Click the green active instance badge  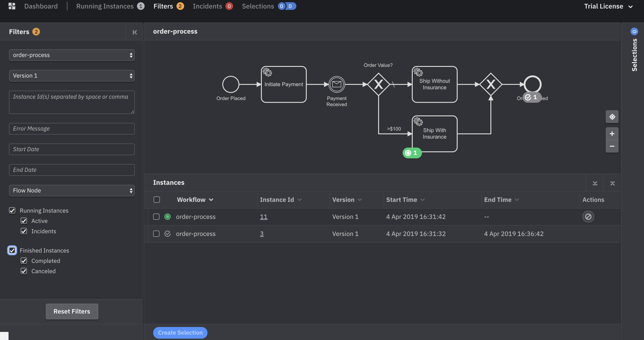[412, 153]
